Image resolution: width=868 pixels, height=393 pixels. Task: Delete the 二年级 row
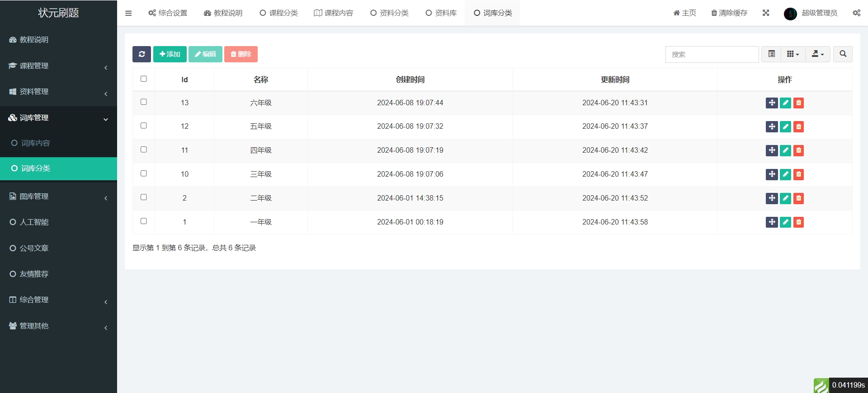799,198
